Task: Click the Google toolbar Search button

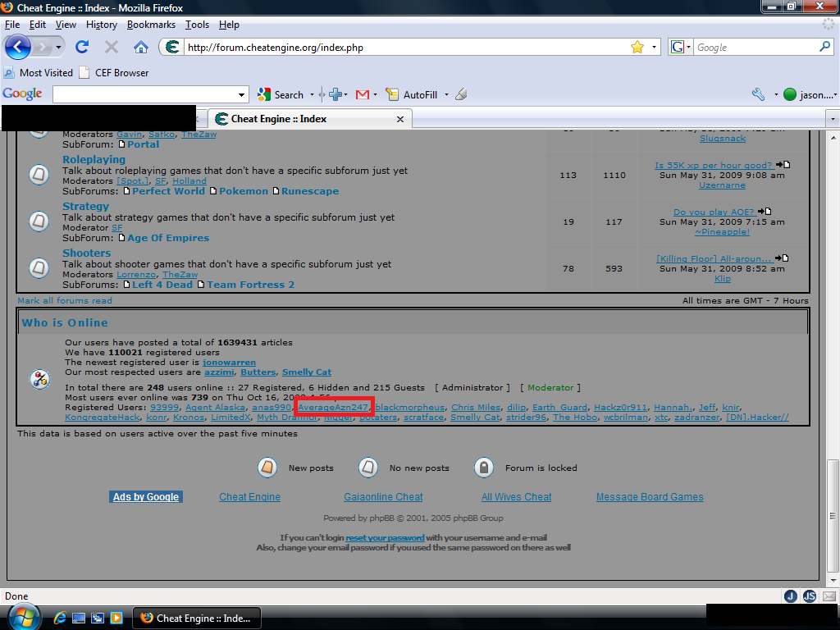Action: click(x=281, y=95)
